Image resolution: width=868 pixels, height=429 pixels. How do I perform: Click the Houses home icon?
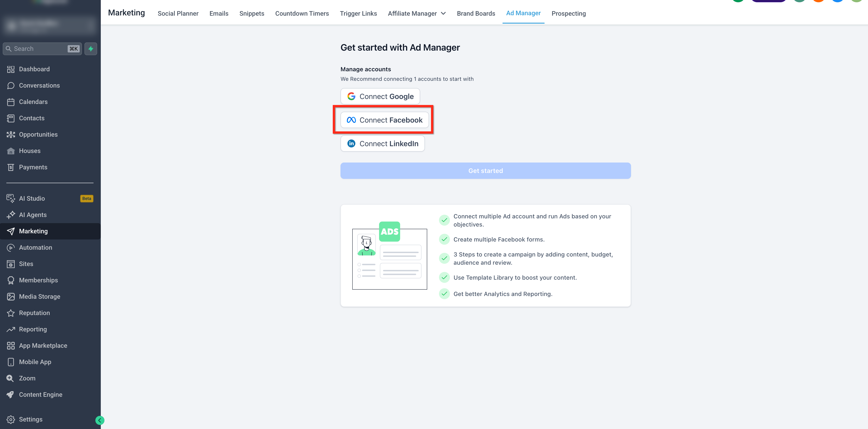point(11,151)
